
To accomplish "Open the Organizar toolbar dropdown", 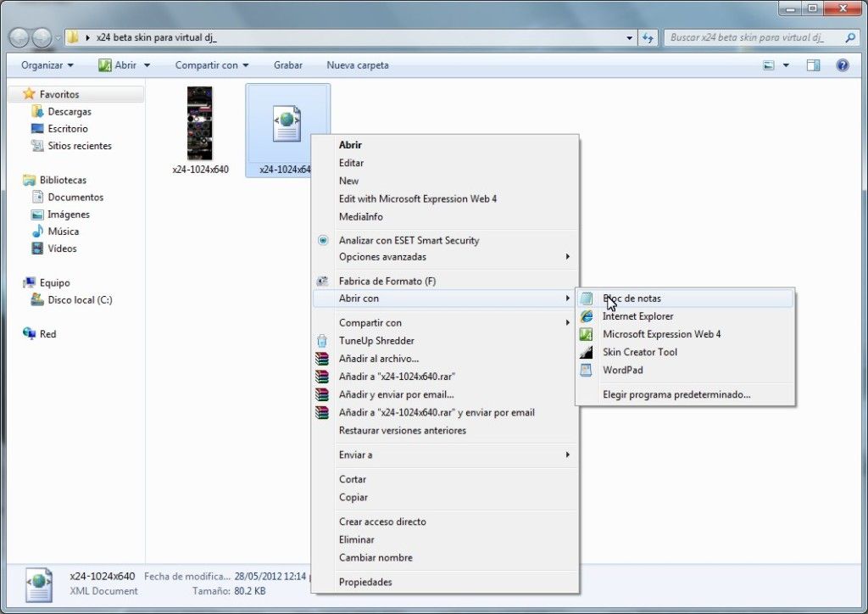I will [x=47, y=65].
